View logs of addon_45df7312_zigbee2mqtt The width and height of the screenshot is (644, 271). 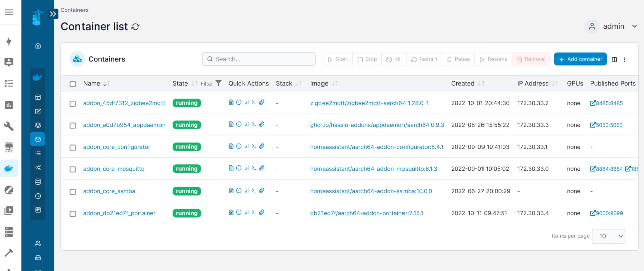[x=231, y=103]
